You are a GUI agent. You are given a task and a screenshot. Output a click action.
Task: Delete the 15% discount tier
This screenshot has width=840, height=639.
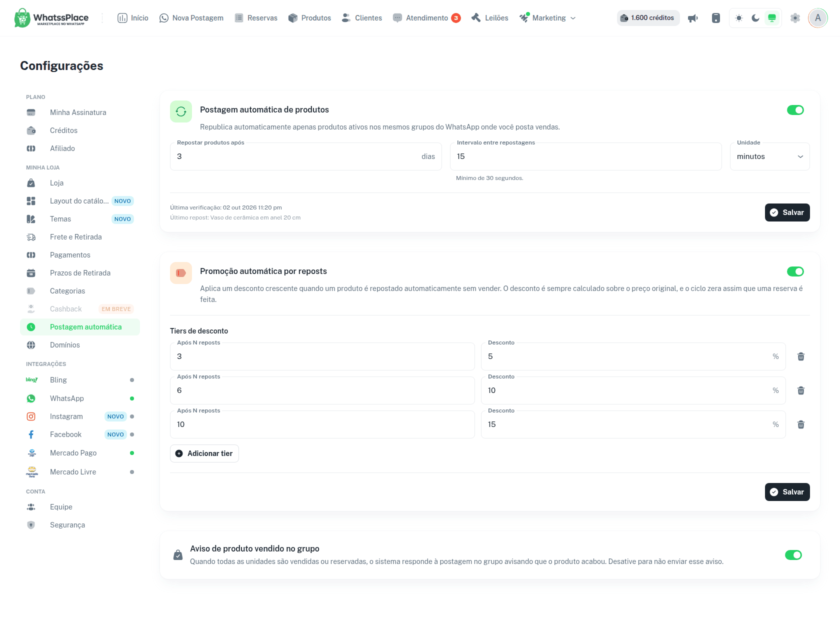801,424
